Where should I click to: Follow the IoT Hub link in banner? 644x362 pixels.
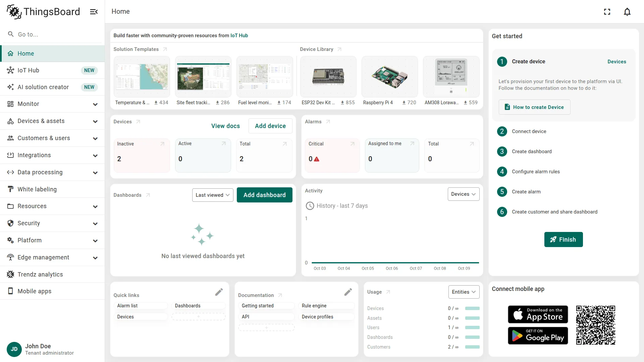click(x=239, y=36)
